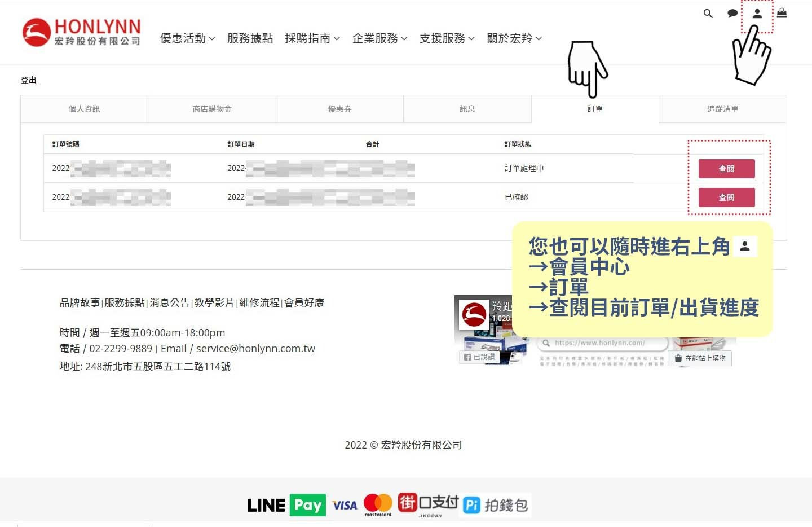Click the 訂單處理中 status text

tap(524, 168)
